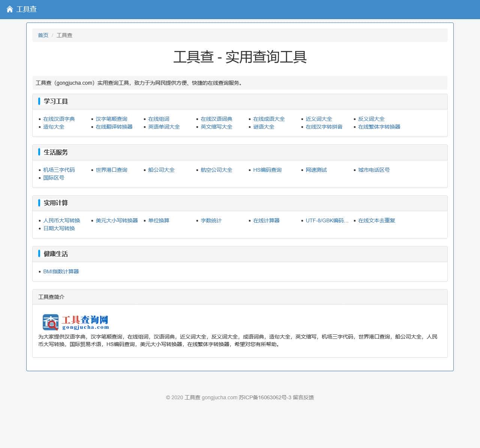Open the 世界港口查询 tool

coord(112,170)
